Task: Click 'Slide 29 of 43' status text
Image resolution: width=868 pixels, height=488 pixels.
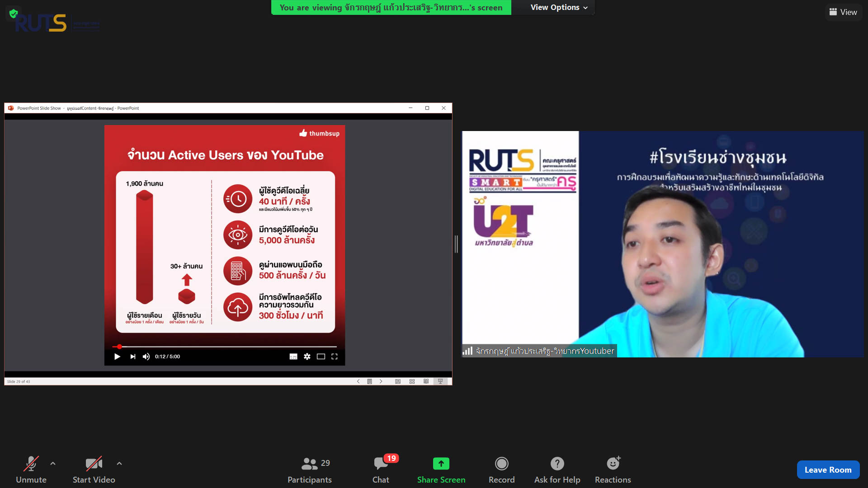Action: [x=19, y=381]
